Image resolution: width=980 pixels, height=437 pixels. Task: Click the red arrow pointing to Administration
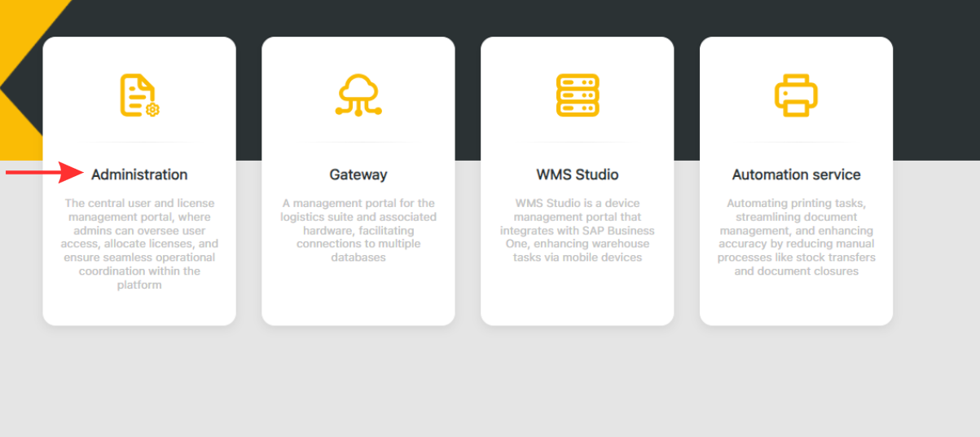coord(45,172)
